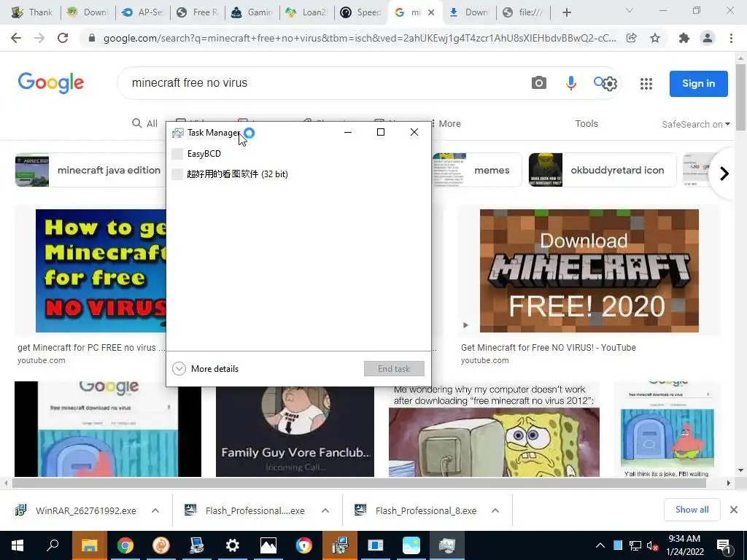
Task: Open the share page icon in address bar
Action: coord(632,38)
